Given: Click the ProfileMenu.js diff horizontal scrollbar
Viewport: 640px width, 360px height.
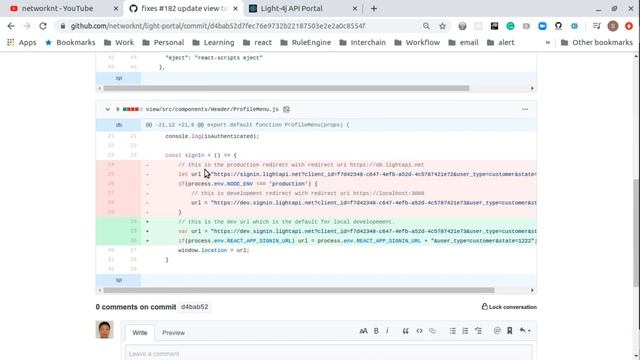Looking at the screenshot, I should (299, 291).
